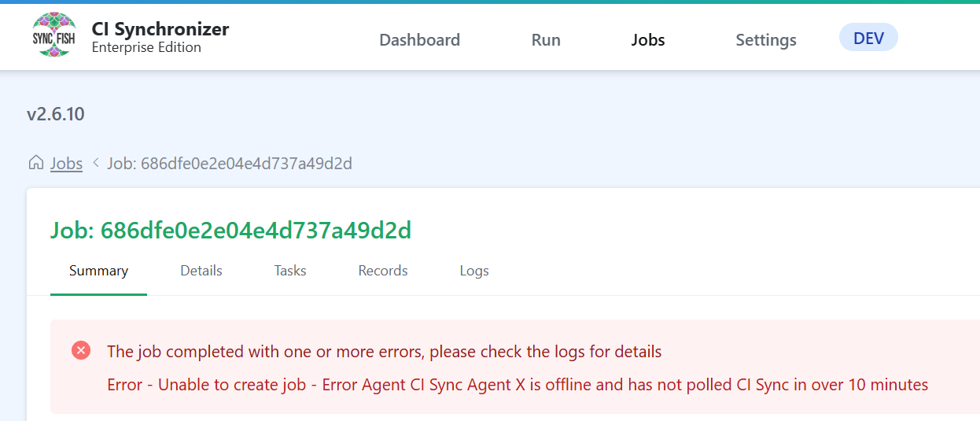
Task: Click the red error circle icon
Action: pos(80,350)
